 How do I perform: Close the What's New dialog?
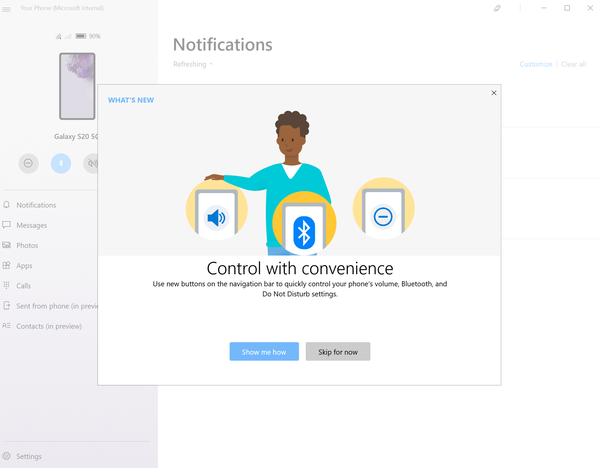494,93
